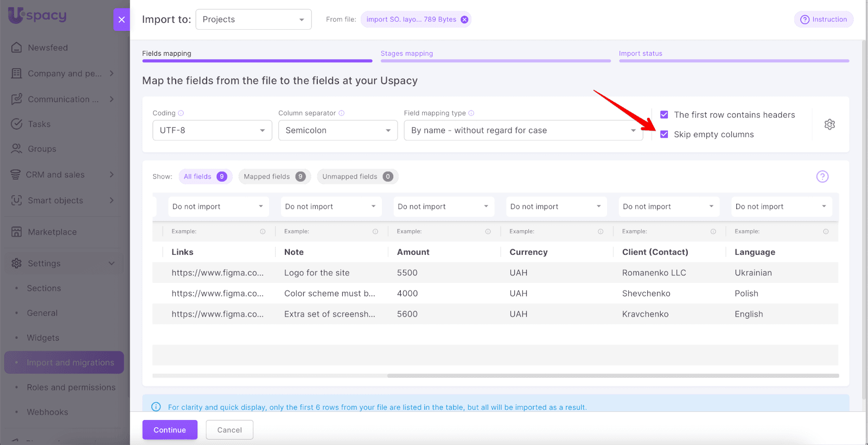This screenshot has height=445, width=868.
Task: Click the Tasks checkmark icon in sidebar
Action: (17, 124)
